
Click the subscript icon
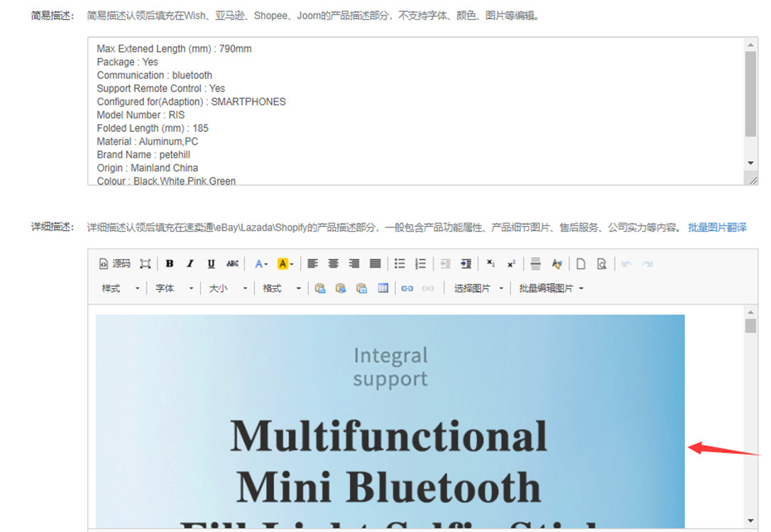tap(491, 264)
